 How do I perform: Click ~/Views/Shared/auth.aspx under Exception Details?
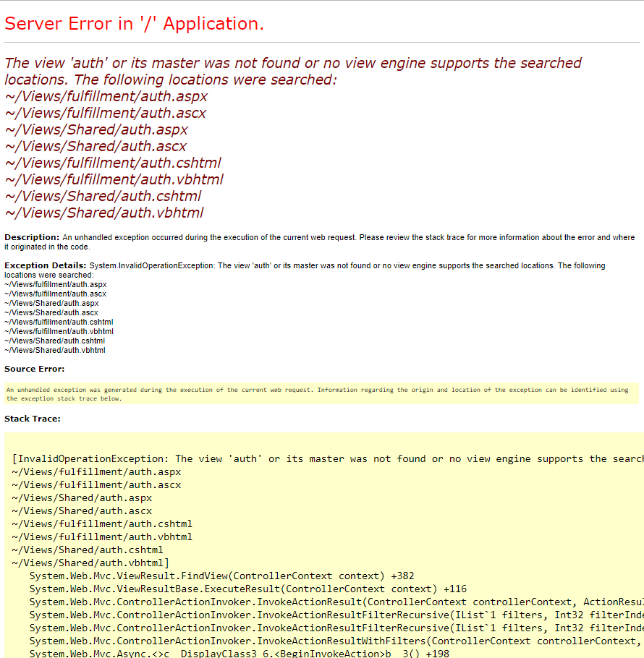click(x=51, y=303)
